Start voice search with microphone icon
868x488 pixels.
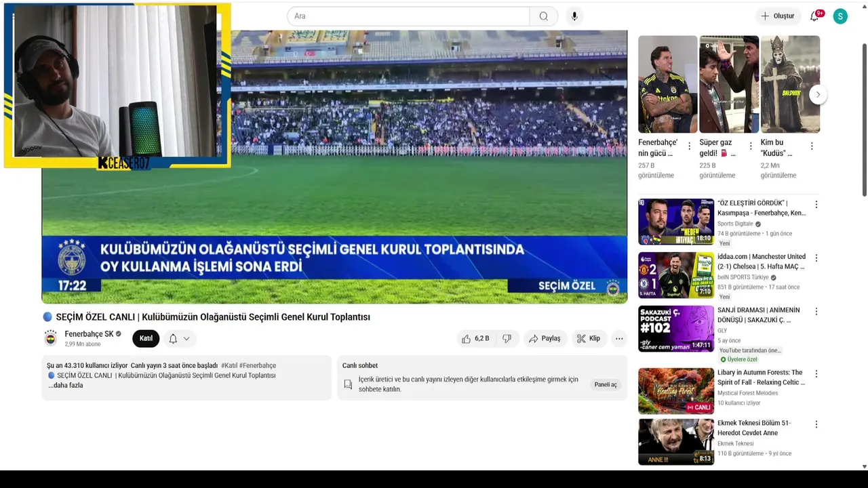574,16
